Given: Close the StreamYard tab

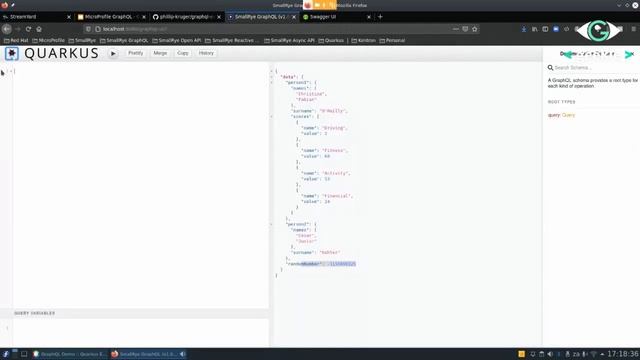Looking at the screenshot, I should (x=69, y=17).
